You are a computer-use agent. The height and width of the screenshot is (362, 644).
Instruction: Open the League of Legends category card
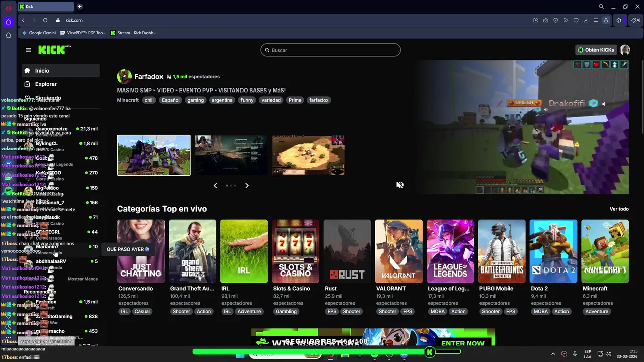click(450, 251)
